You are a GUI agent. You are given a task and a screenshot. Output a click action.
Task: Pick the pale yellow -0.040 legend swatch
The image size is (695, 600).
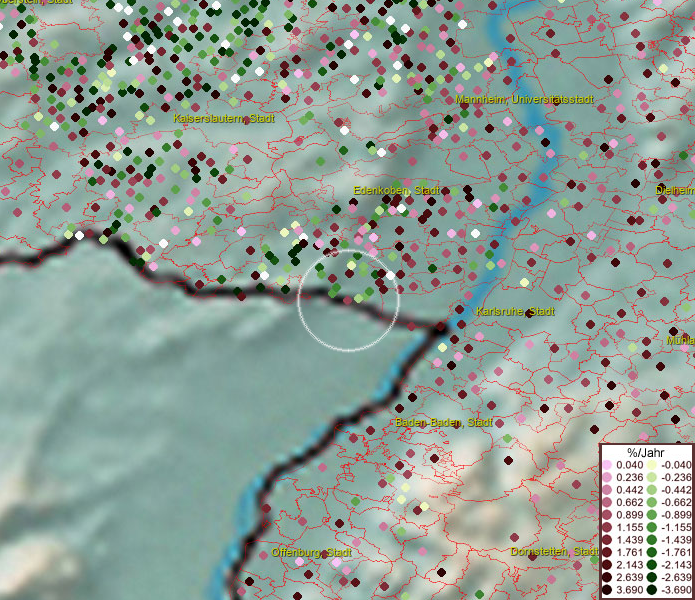652,465
